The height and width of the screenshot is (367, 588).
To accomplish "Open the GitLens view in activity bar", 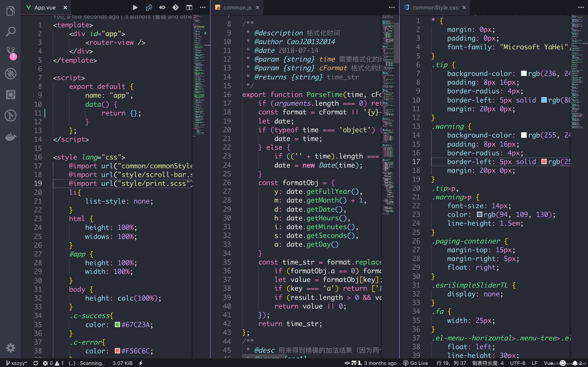I will coord(11,115).
